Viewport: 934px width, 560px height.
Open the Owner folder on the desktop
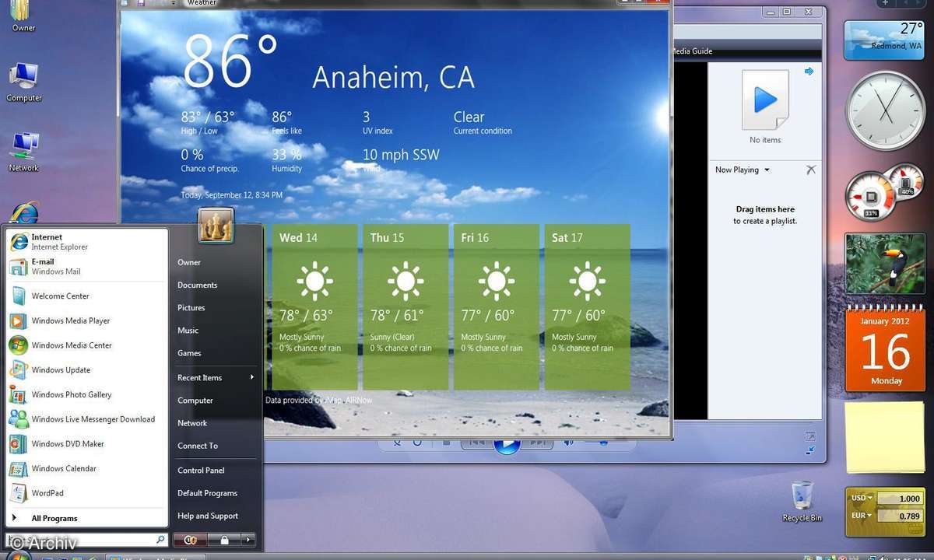23,16
